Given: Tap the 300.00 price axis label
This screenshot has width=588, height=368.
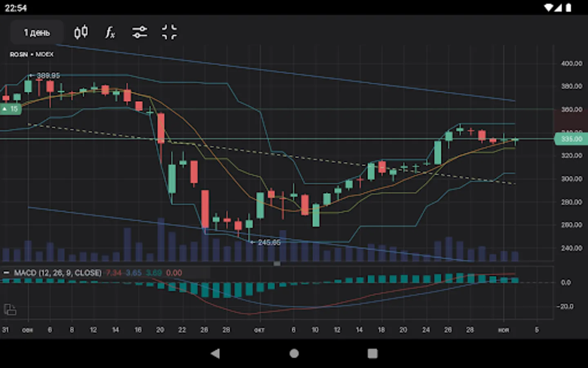Looking at the screenshot, I should (572, 179).
